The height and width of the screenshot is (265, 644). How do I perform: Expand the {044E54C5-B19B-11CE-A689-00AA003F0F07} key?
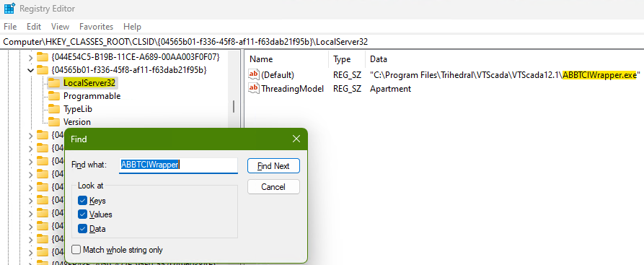(x=30, y=57)
